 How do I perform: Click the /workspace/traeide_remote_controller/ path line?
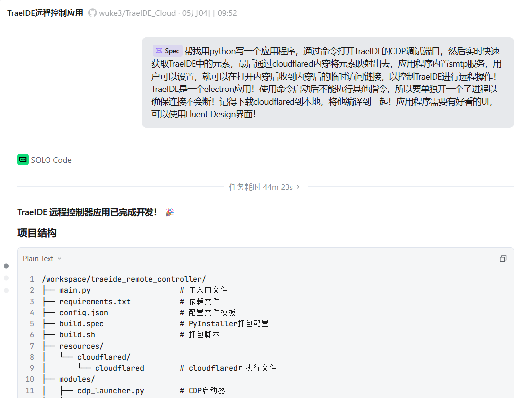124,279
